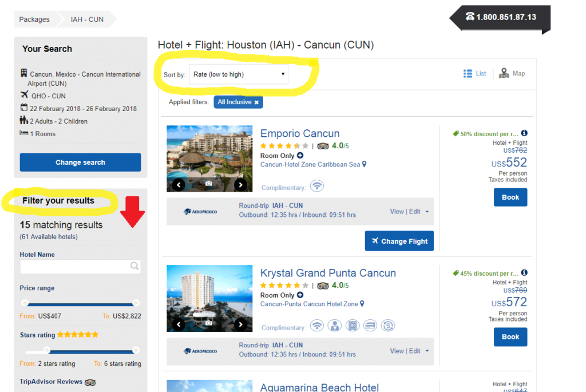Open the Krystal Grand Punta Cancun link

tap(328, 273)
